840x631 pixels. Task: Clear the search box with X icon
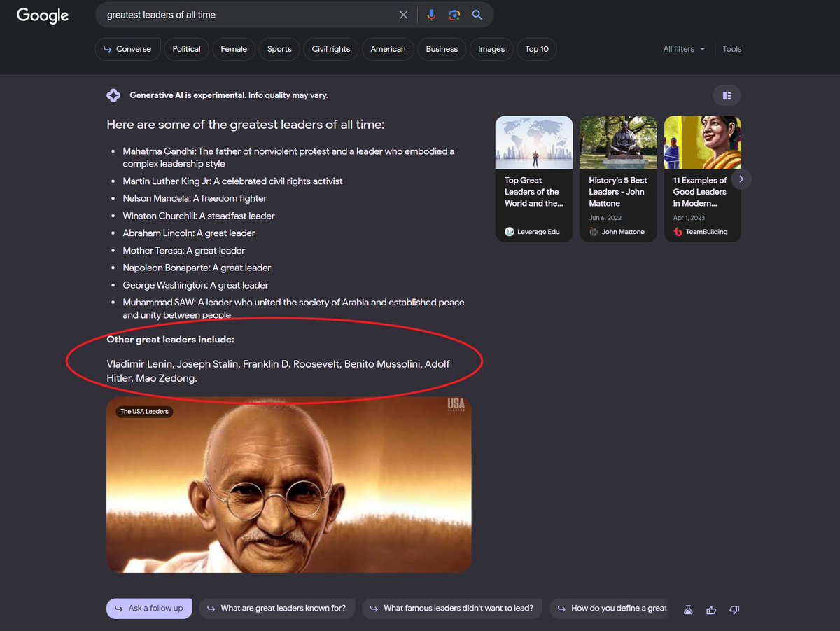403,15
